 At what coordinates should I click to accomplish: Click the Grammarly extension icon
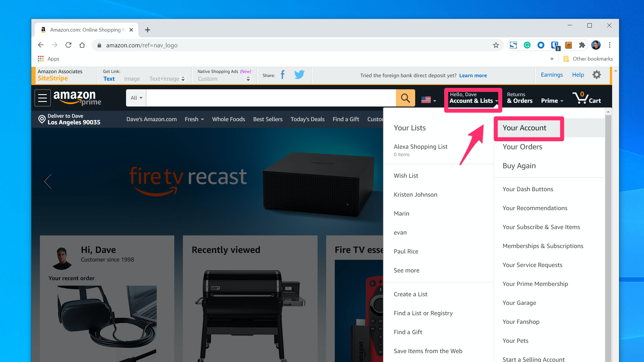tap(527, 45)
